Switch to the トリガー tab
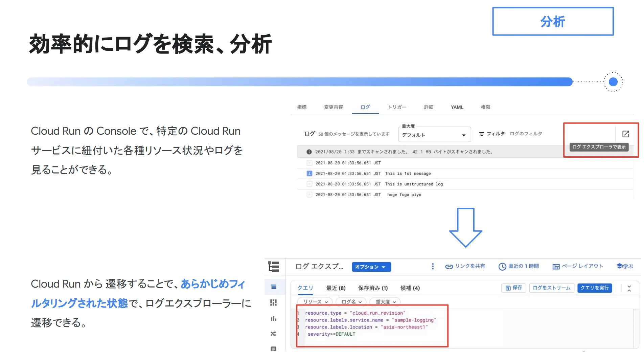644x362 pixels. click(x=397, y=107)
